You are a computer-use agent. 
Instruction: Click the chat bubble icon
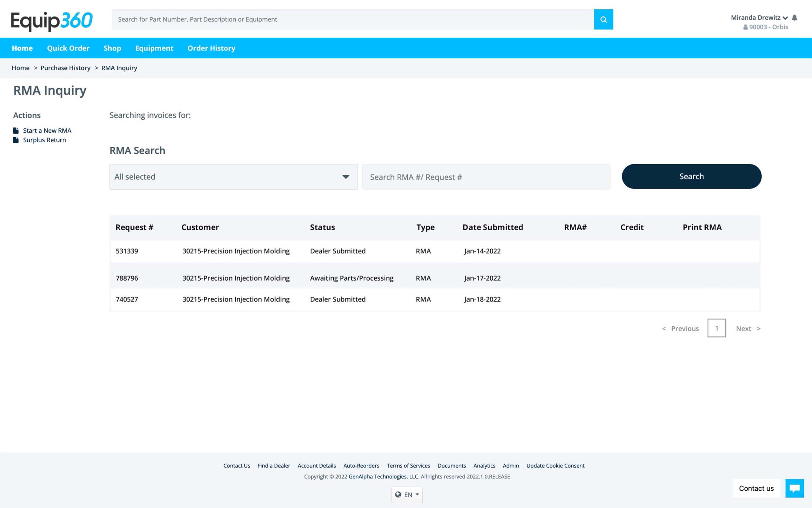795,488
